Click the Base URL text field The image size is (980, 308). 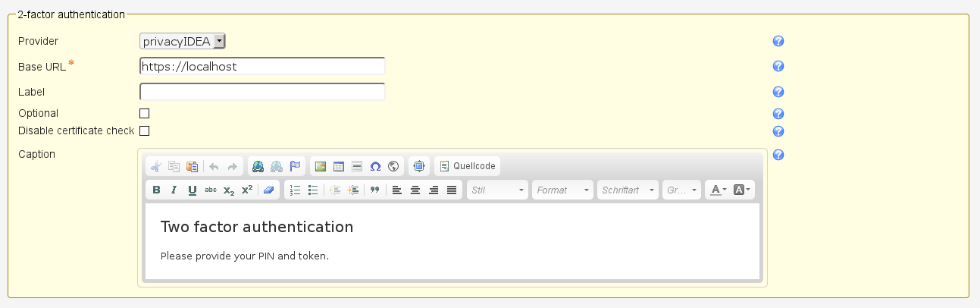coord(262,67)
